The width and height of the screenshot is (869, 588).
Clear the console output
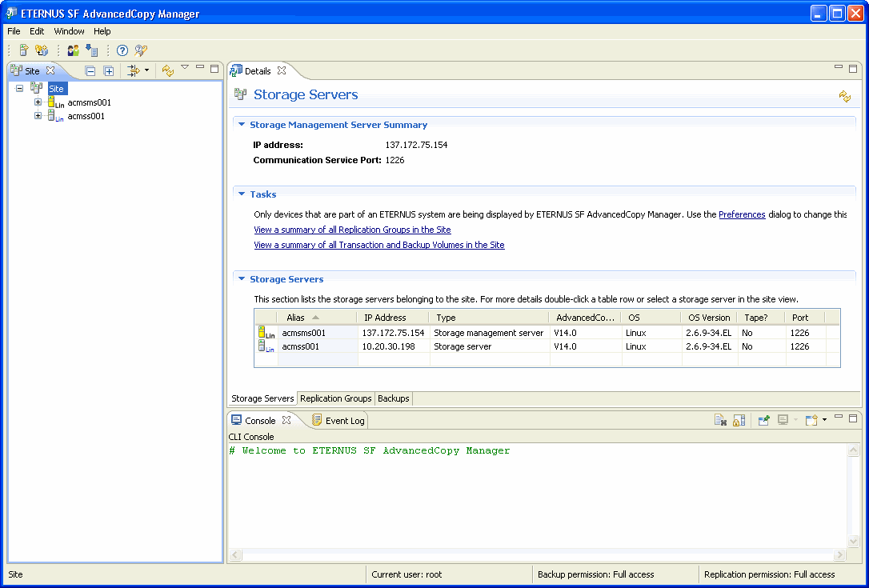coord(720,421)
